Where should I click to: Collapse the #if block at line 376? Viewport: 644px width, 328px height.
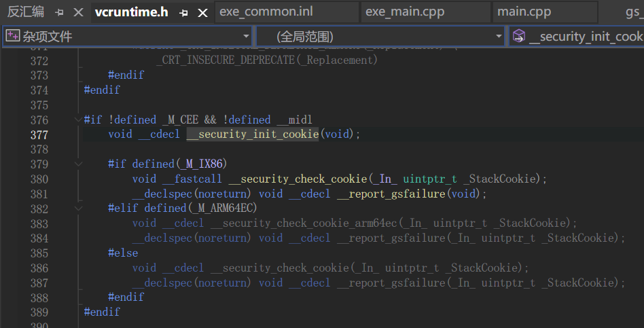[77, 120]
